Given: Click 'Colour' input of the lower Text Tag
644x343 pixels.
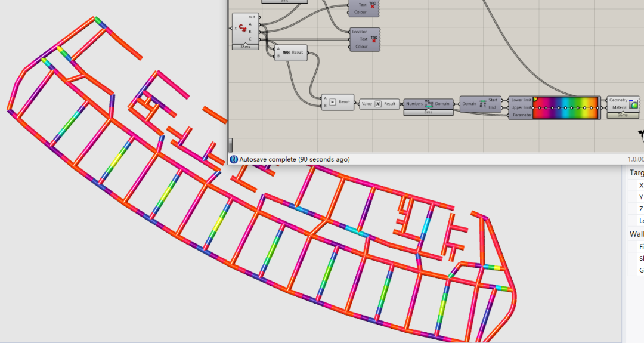Looking at the screenshot, I should (361, 47).
